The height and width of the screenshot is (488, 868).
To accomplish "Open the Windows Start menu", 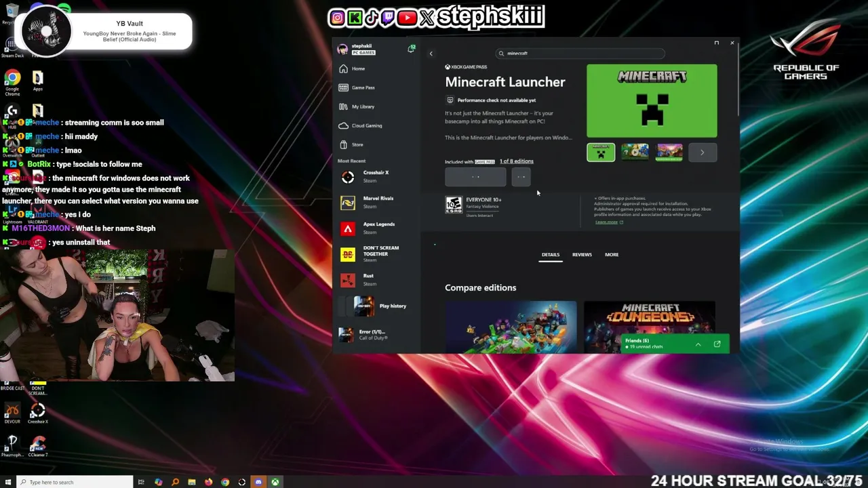I will (8, 482).
